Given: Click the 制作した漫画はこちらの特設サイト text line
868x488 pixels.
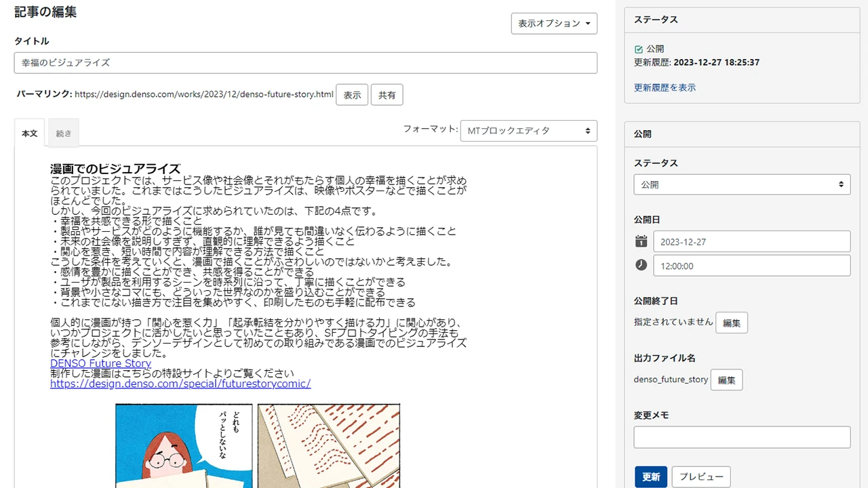Looking at the screenshot, I should click(172, 373).
